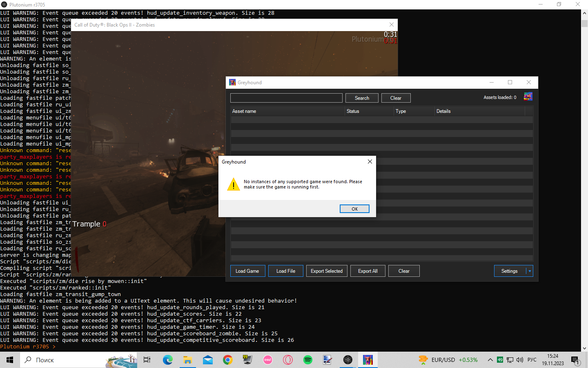This screenshot has height=368, width=588.
Task: Sort by the Asset name column header
Action: coord(288,111)
